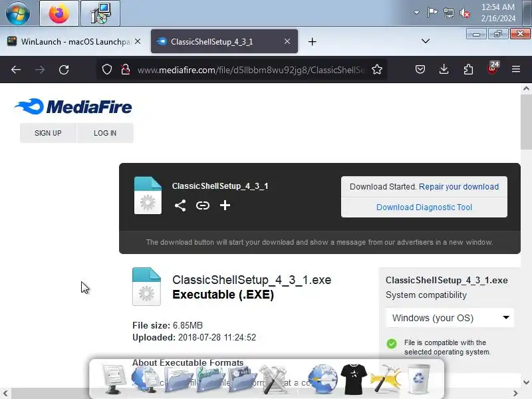Viewport: 532px width, 399px height.
Task: Open the black T-shirt icon in the dock
Action: click(354, 379)
